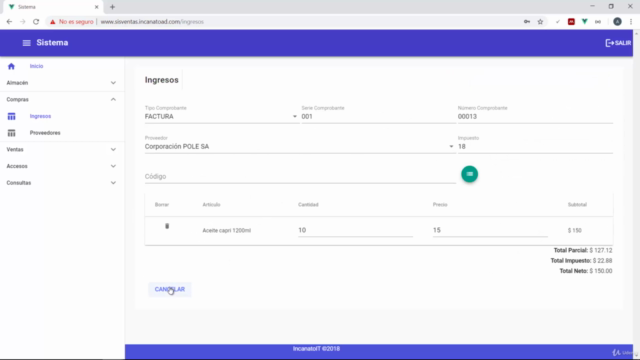
Task: Open a new browser tab
Action: coord(112,7)
